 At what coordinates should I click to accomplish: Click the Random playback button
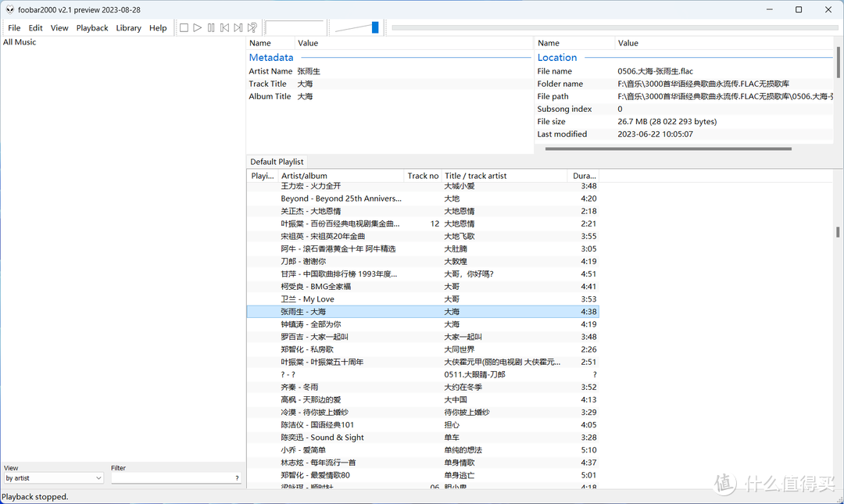click(252, 27)
